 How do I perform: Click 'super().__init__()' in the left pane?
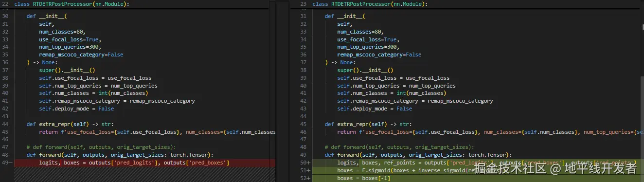(67, 70)
